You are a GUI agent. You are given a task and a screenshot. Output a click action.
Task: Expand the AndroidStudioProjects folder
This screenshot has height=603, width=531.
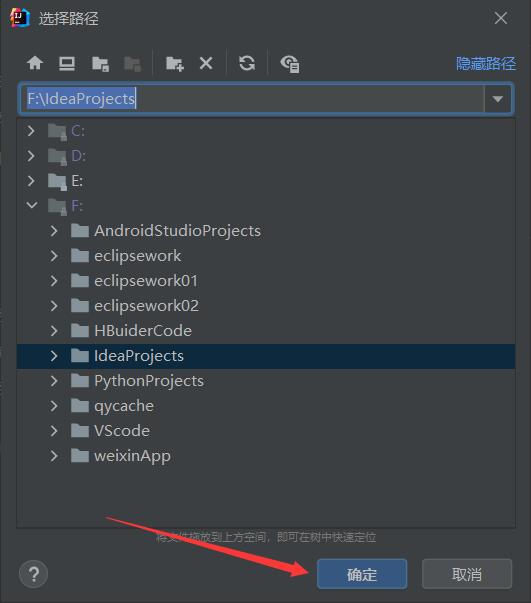[54, 231]
